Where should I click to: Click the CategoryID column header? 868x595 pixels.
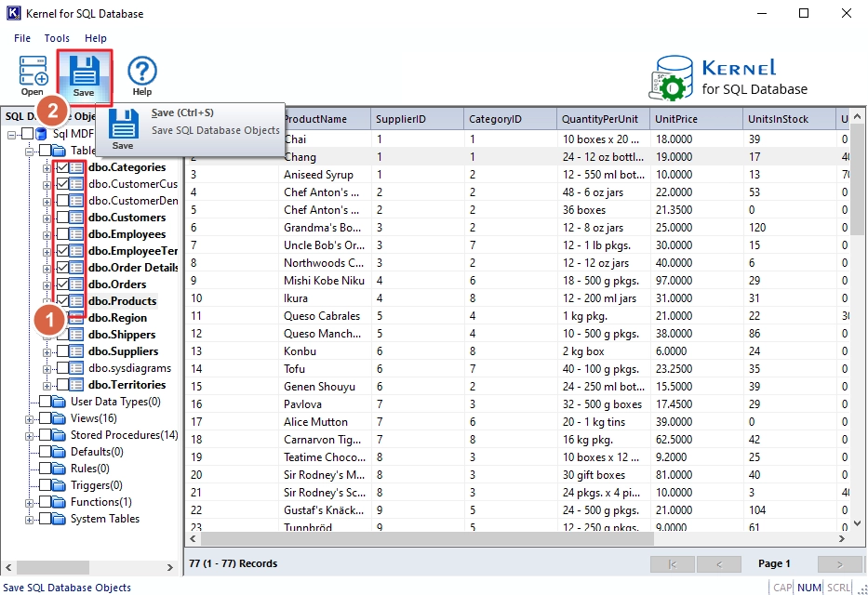pyautogui.click(x=510, y=119)
